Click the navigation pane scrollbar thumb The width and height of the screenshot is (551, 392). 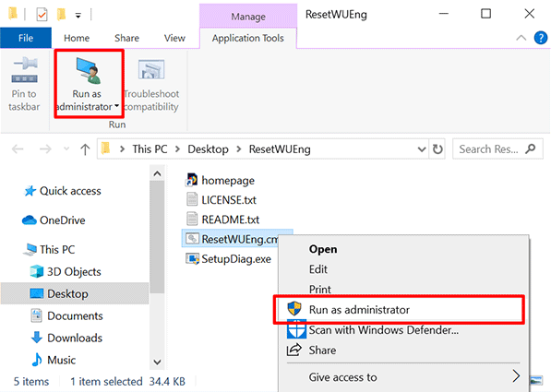157,237
